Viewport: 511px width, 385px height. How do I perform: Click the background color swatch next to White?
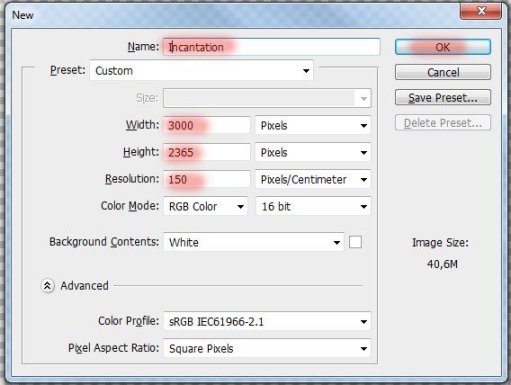click(355, 242)
